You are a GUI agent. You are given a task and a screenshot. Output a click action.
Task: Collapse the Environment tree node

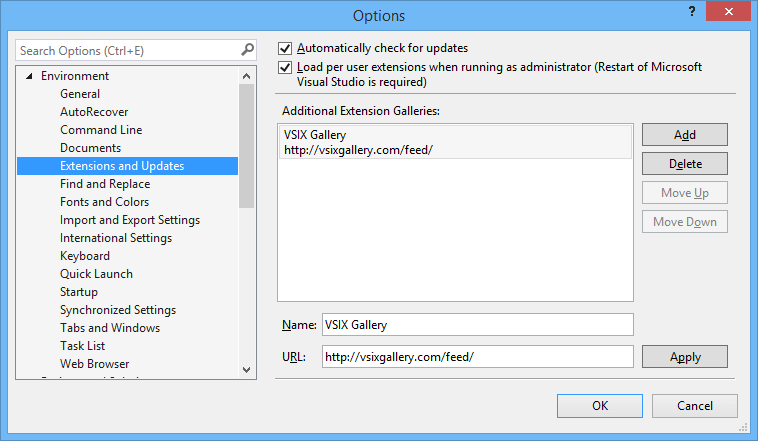click(x=29, y=76)
